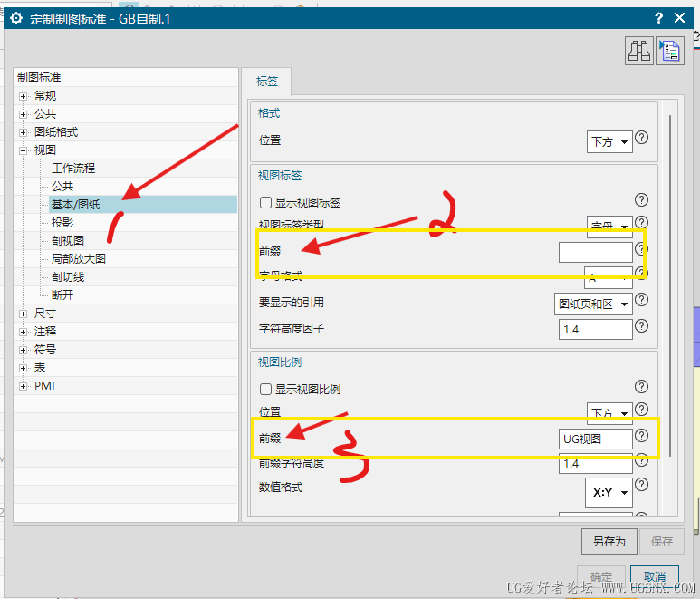
Task: Click the gear icon in title bar
Action: (16, 18)
